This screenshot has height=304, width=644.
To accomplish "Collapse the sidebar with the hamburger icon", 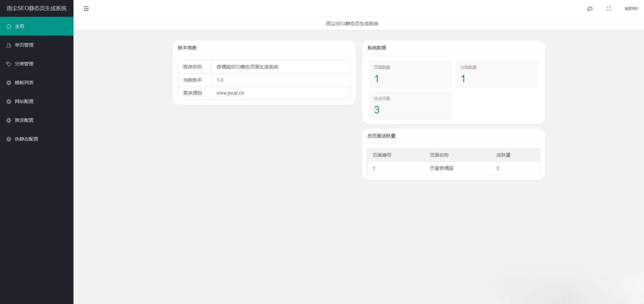I will (86, 9).
